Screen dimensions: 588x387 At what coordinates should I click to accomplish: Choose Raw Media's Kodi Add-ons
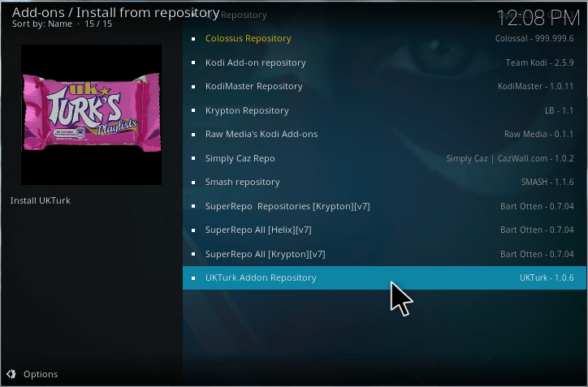point(384,135)
